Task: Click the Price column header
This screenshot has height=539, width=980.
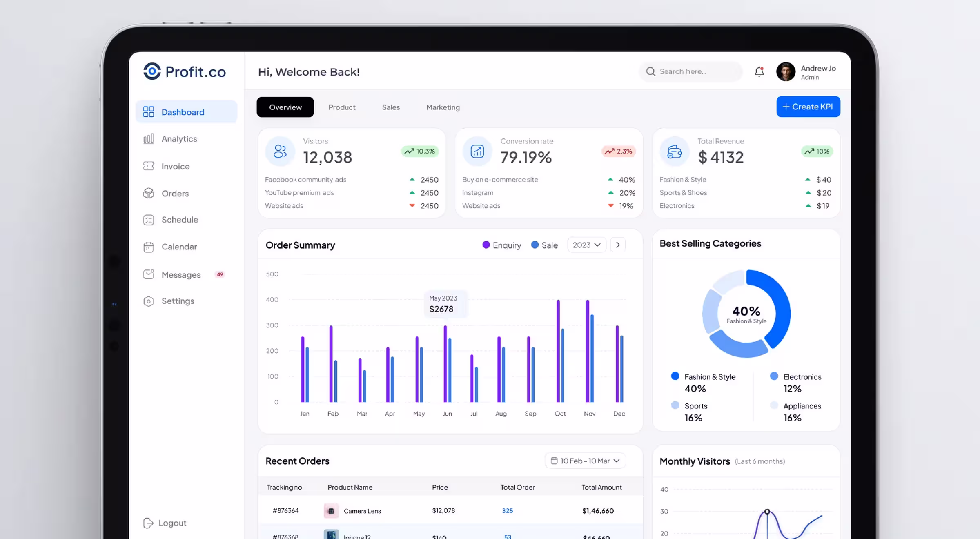Action: point(440,487)
